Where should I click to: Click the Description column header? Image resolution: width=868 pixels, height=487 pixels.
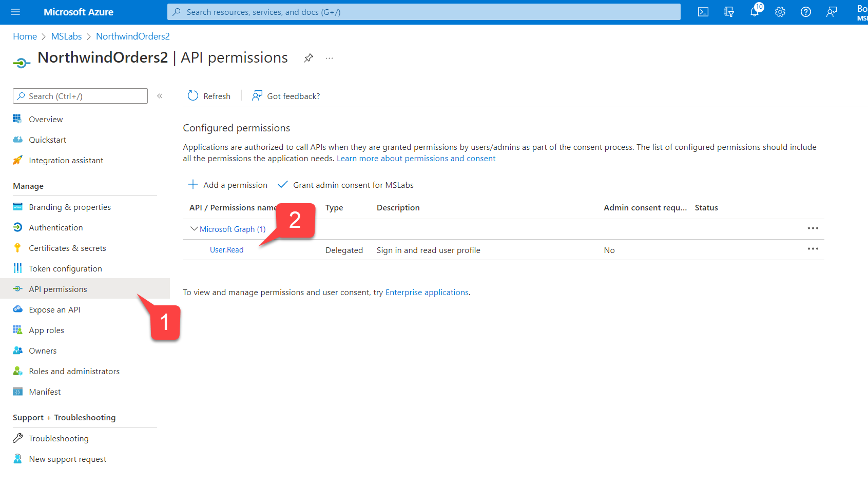click(x=398, y=207)
